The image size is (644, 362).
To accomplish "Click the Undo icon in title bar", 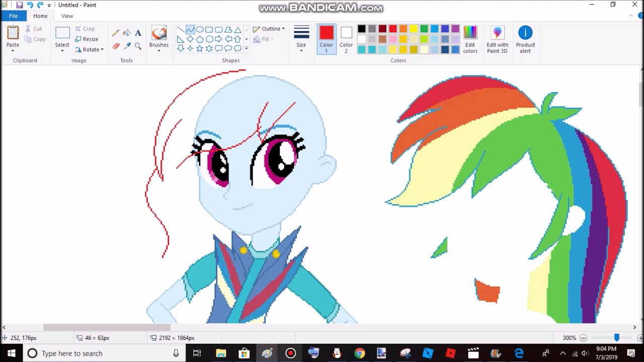I will (30, 5).
